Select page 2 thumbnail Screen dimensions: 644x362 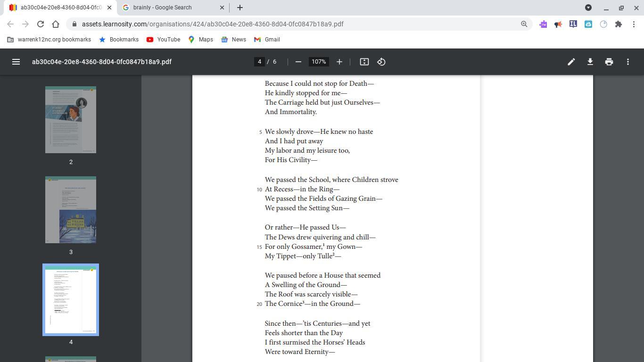pyautogui.click(x=71, y=120)
